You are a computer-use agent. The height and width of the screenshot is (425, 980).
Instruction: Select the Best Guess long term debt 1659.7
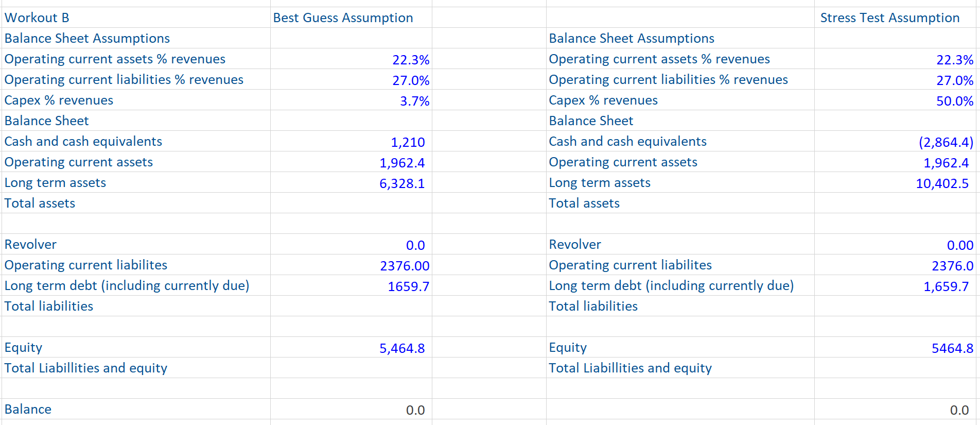(408, 286)
